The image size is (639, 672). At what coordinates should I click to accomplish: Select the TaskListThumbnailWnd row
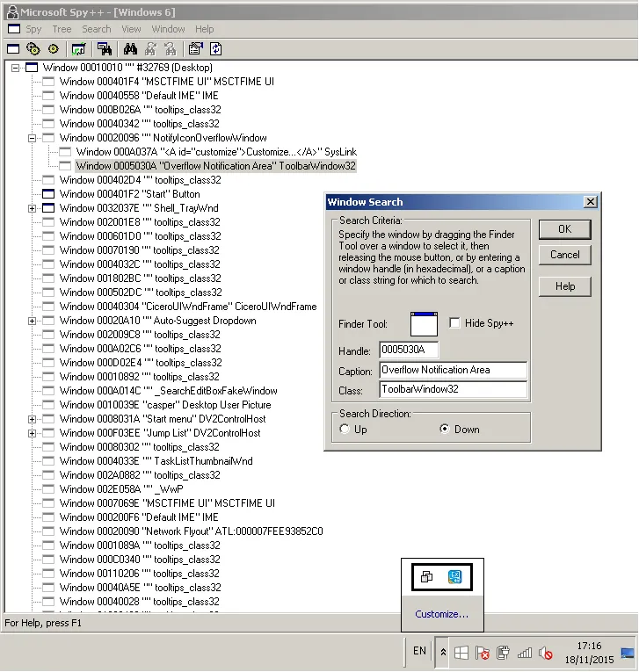click(x=156, y=461)
